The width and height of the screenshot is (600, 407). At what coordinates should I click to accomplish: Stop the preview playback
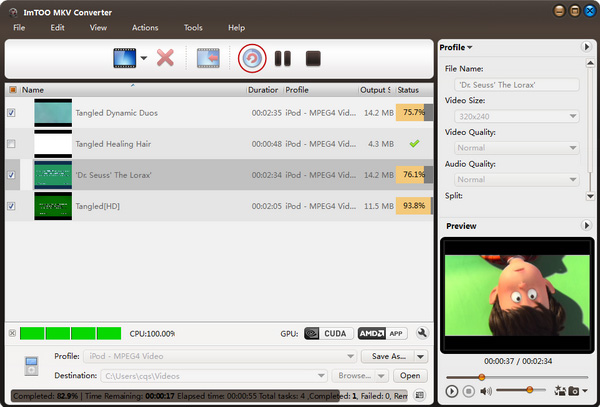(x=468, y=391)
